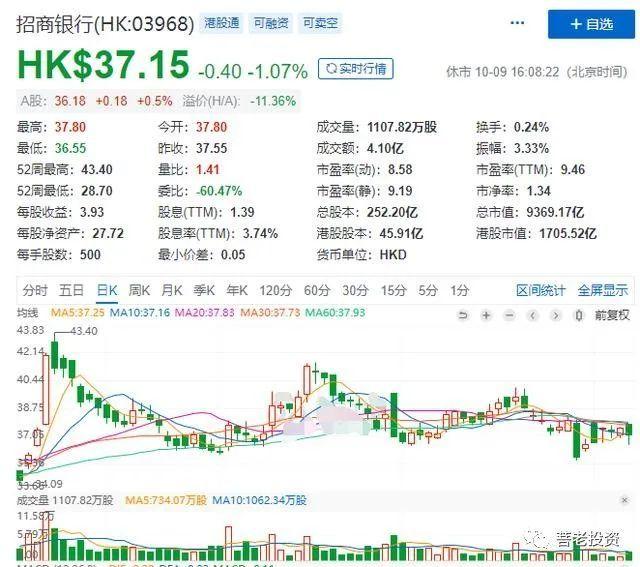Screen dimensions: 640x567
Task: Select the 月K chart tab
Action: point(172,291)
